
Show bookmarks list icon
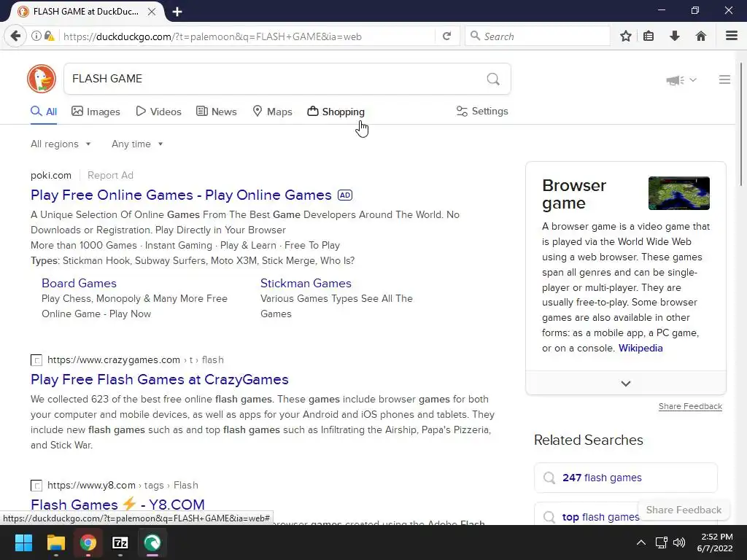(x=649, y=36)
